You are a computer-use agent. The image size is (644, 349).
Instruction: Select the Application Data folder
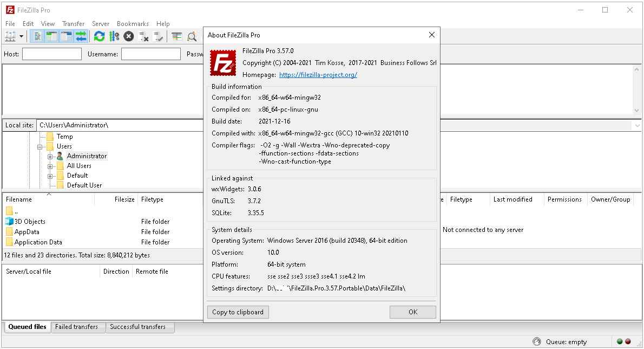point(38,242)
